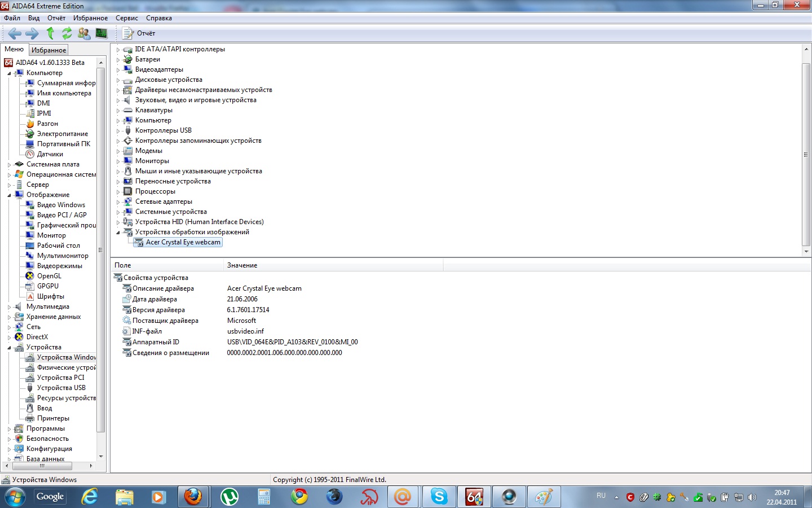
Task: Expand the Сервер tree node
Action: point(10,185)
